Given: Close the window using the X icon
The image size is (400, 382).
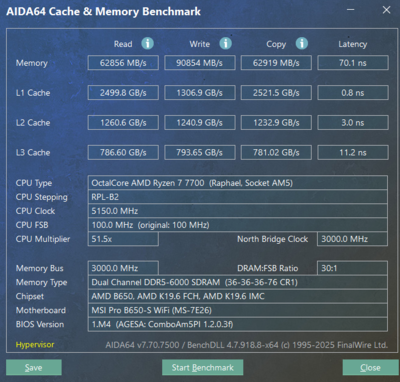Looking at the screenshot, I should 386,10.
